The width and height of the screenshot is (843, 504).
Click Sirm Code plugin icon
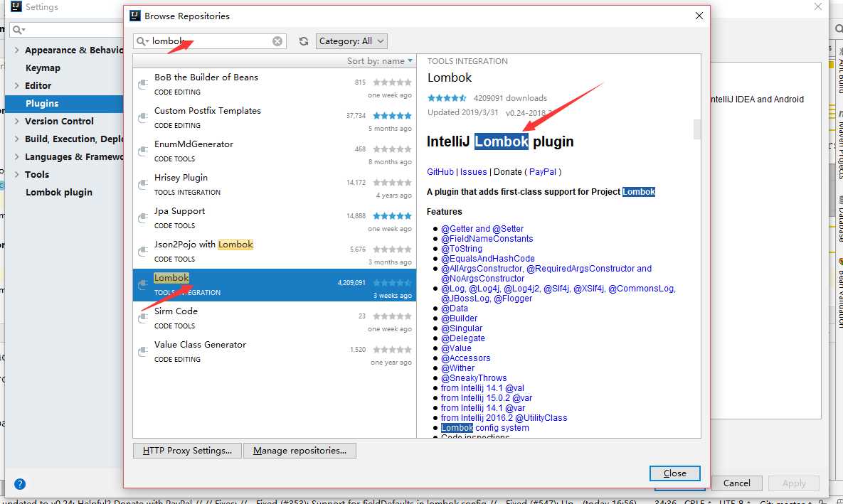(143, 318)
